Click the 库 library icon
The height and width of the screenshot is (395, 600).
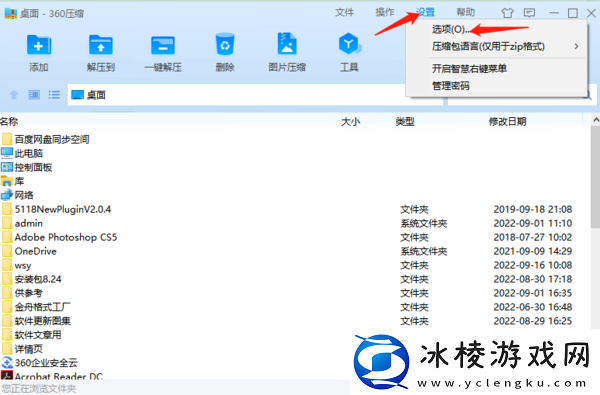[7, 181]
